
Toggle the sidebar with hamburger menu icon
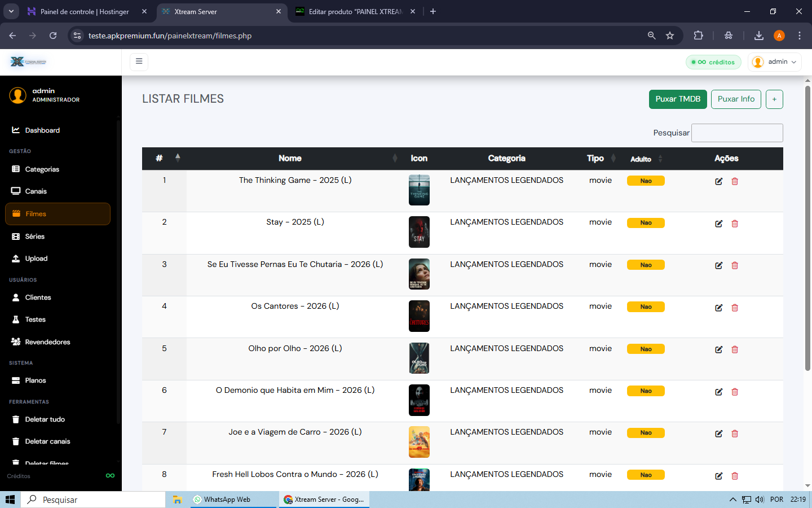tap(139, 62)
